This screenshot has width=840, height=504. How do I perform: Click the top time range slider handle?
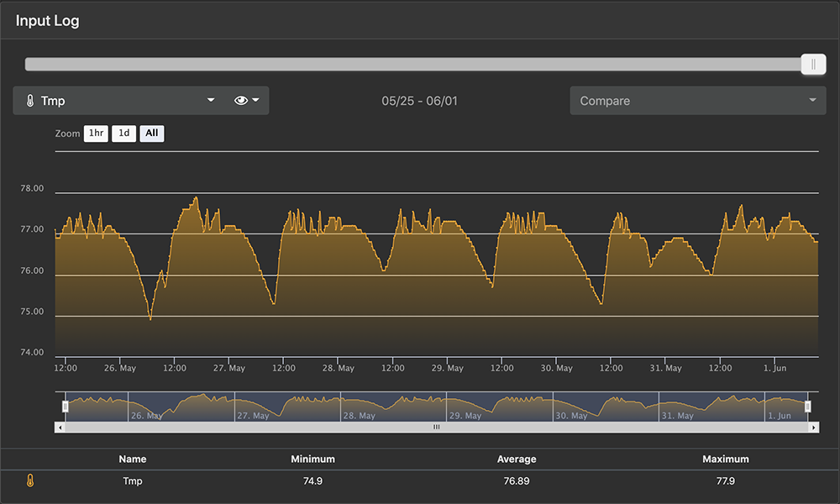(x=813, y=65)
